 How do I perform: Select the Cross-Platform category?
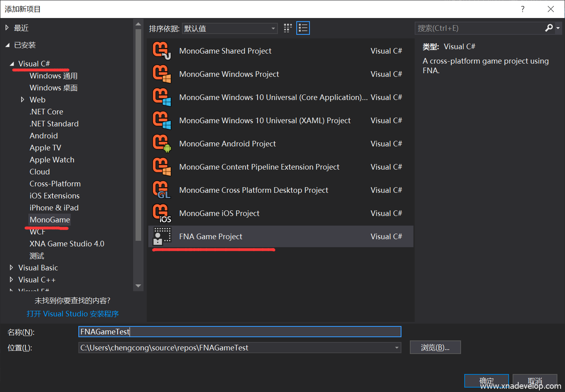(x=55, y=184)
